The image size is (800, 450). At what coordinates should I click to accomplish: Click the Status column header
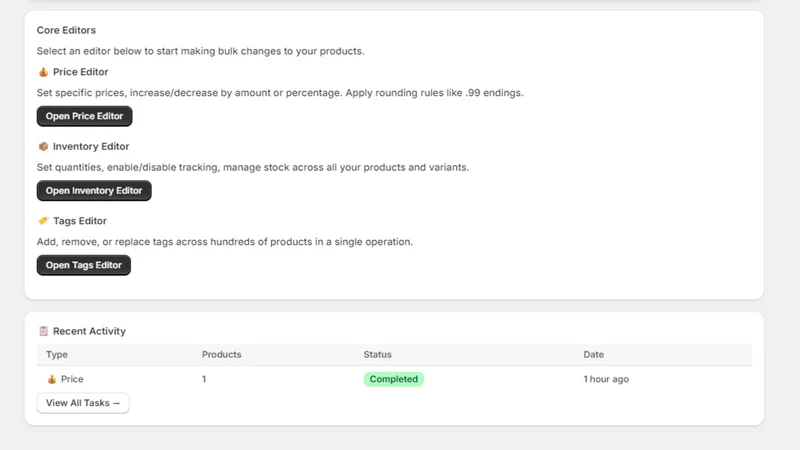pyautogui.click(x=378, y=355)
